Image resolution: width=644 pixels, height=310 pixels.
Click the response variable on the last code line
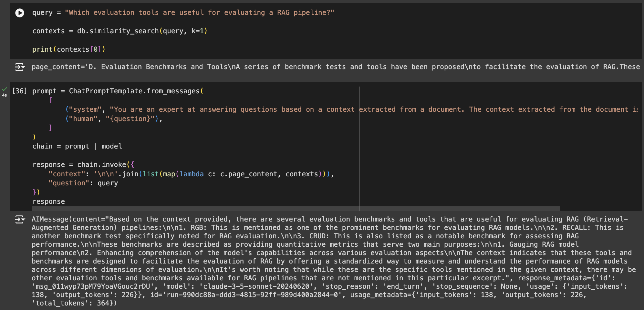[48, 201]
